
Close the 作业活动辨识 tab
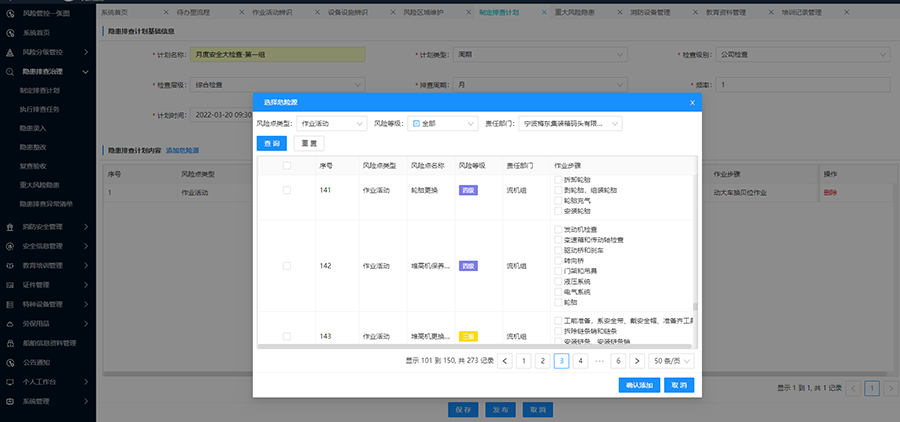317,12
